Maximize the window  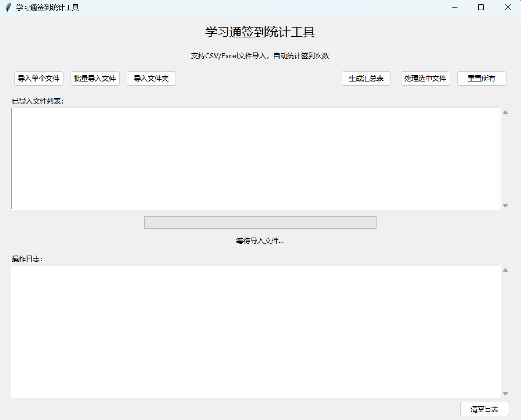coord(481,8)
